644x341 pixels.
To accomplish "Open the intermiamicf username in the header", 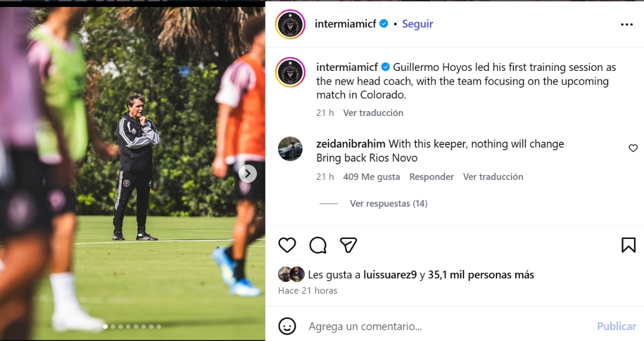I will (x=345, y=24).
